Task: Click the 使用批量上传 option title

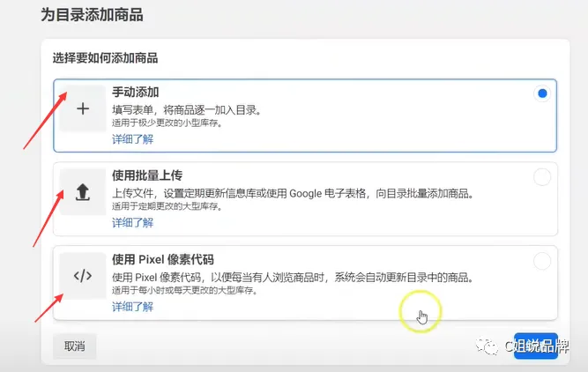Action: (147, 175)
